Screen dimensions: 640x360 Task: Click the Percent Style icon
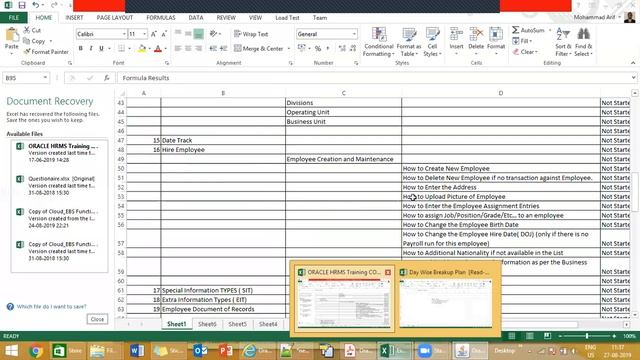click(x=318, y=49)
